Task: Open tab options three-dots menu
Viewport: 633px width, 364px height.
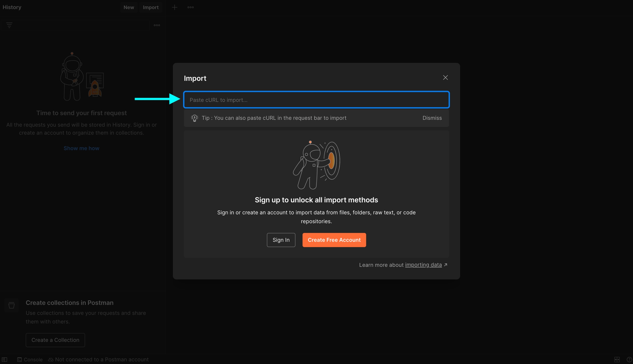Action: tap(190, 7)
